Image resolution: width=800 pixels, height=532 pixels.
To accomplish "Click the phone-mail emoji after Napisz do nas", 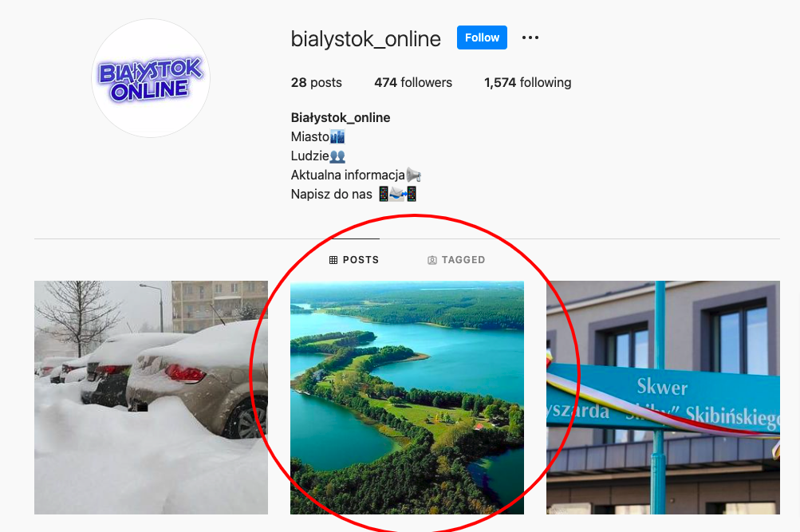I will pyautogui.click(x=397, y=195).
